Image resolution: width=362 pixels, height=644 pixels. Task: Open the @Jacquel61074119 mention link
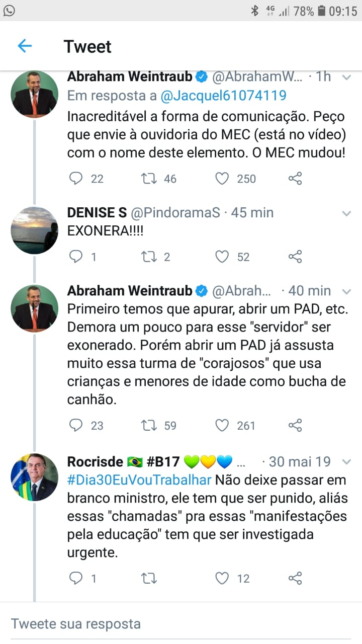click(x=223, y=95)
